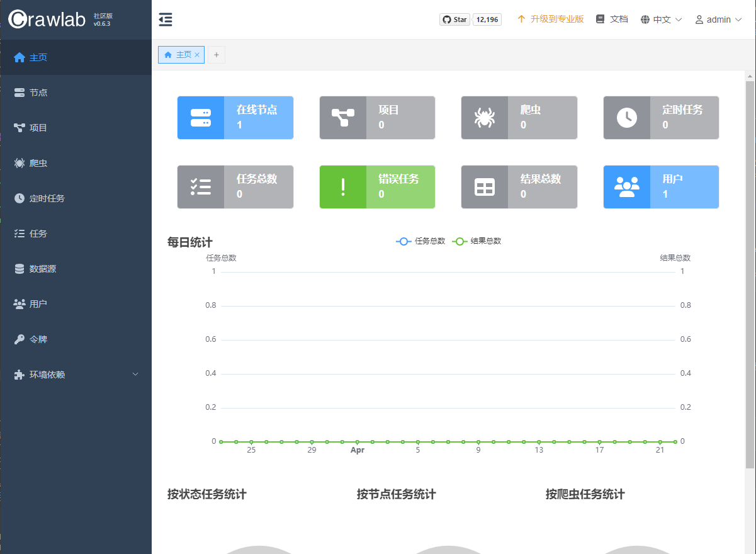Collapse sidebar with the menu fold icon
Image resolution: width=756 pixels, height=554 pixels.
point(166,20)
